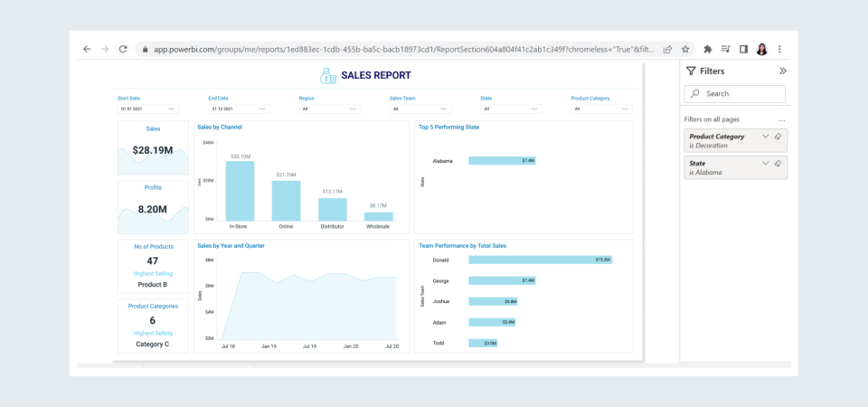Click the Jul 19 axis label

click(x=309, y=346)
